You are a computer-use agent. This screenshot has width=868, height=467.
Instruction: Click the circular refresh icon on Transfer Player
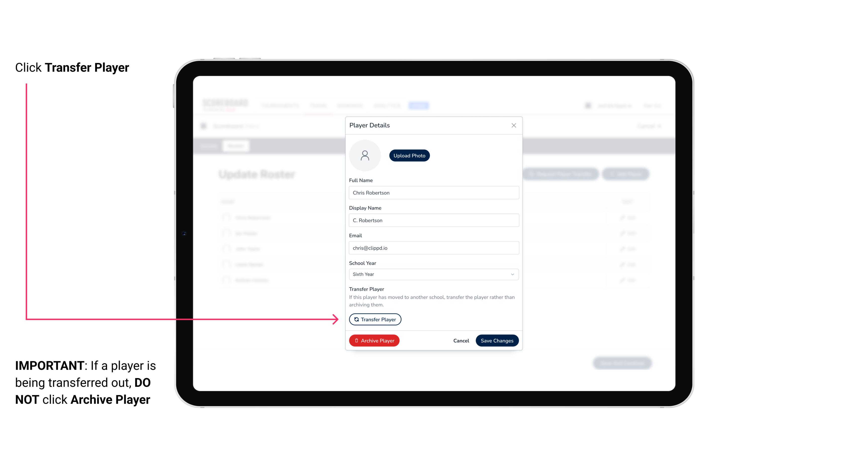point(355,319)
